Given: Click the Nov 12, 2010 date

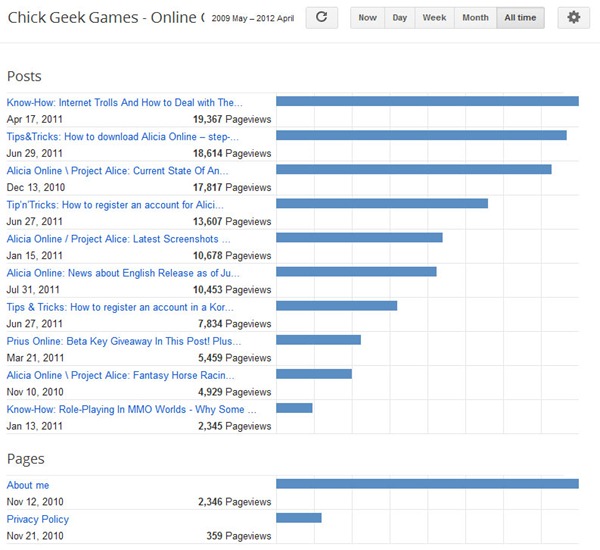Looking at the screenshot, I should pyautogui.click(x=35, y=502).
